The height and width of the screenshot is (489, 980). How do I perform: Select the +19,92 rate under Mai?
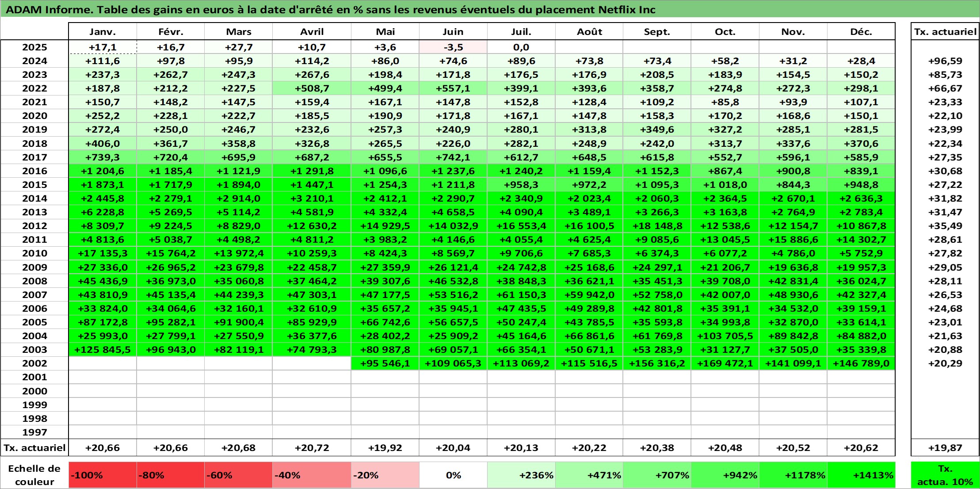coord(385,448)
